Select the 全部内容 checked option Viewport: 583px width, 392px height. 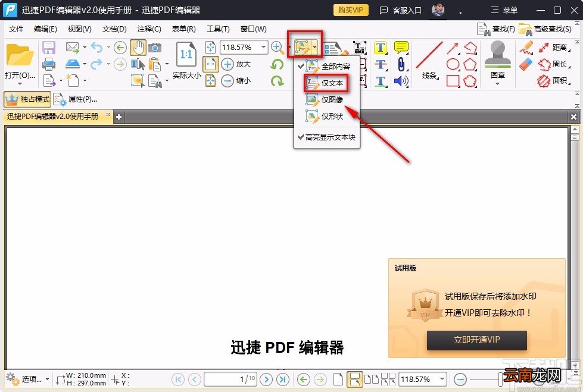point(327,67)
